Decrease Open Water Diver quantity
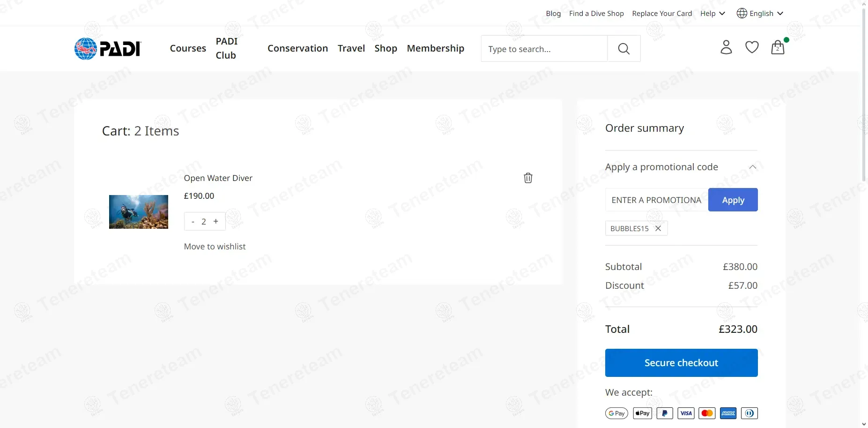868x428 pixels. click(x=193, y=222)
